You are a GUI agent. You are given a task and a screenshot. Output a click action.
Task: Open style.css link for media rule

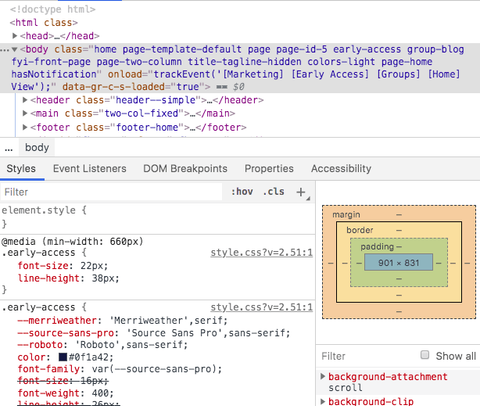(262, 253)
